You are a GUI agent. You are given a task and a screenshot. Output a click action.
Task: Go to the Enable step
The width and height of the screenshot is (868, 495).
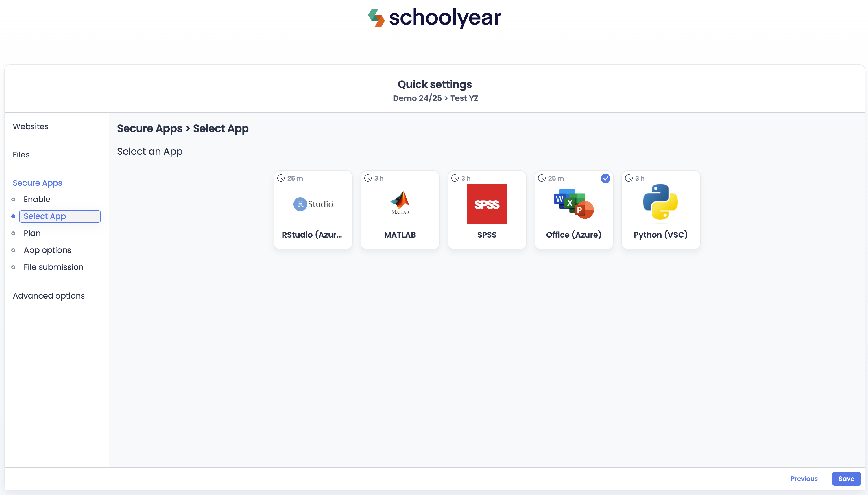point(37,199)
